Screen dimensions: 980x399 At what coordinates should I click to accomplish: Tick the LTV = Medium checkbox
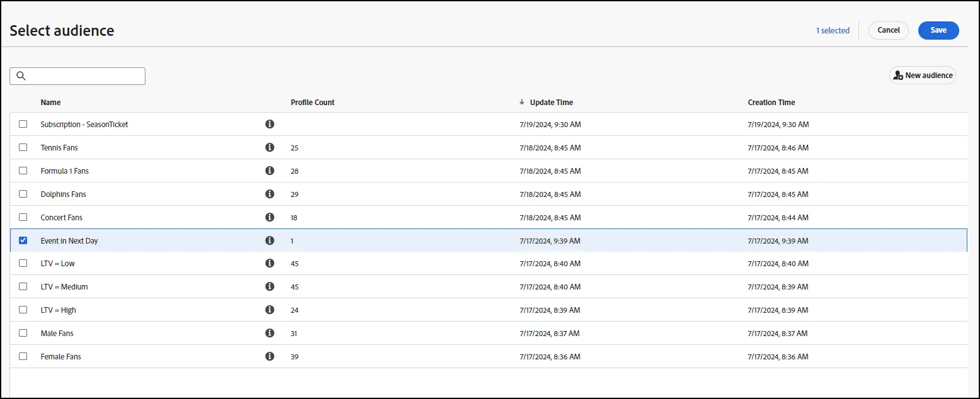tap(23, 286)
